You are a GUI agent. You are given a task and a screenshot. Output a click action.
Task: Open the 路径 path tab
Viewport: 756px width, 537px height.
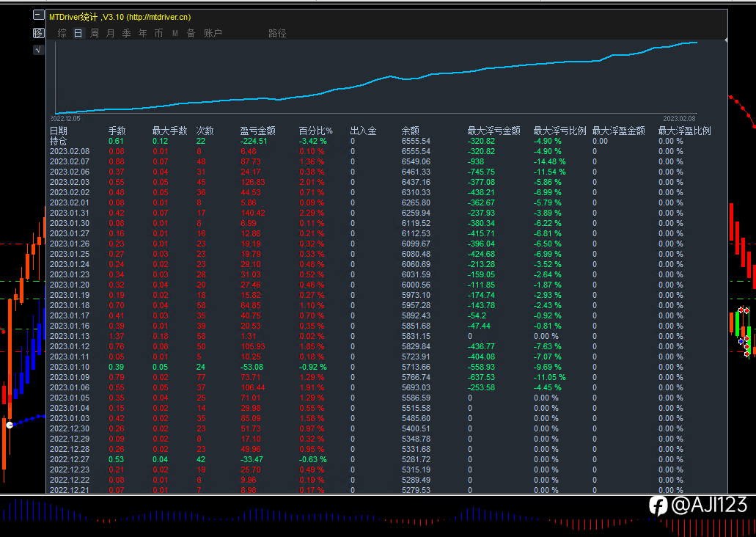tap(277, 33)
